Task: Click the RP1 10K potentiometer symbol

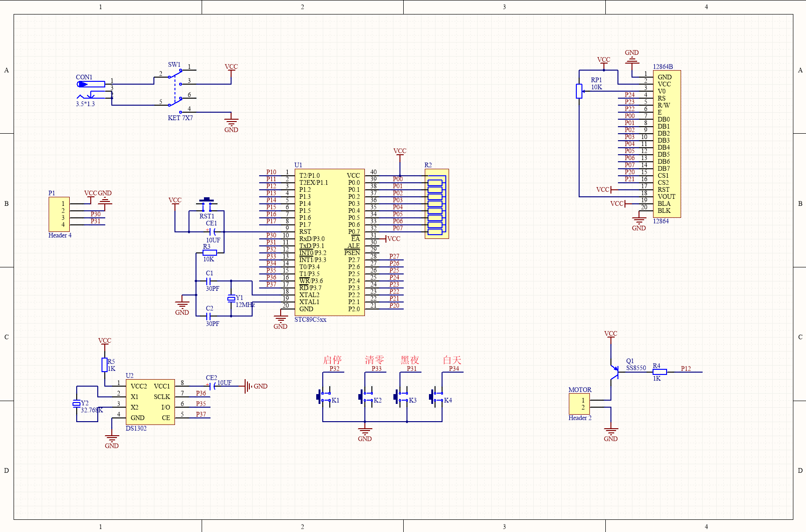Action: point(579,91)
